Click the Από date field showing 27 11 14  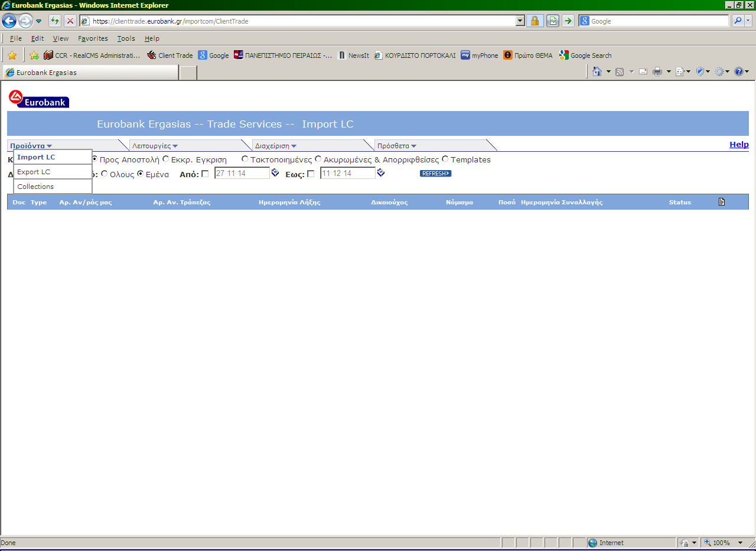(x=242, y=173)
